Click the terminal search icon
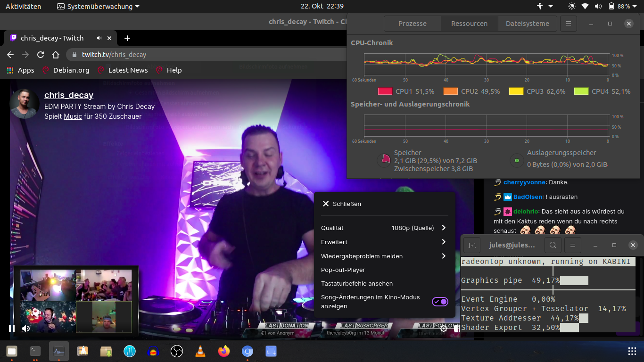Screen dimensions: 644x362 tap(553, 245)
